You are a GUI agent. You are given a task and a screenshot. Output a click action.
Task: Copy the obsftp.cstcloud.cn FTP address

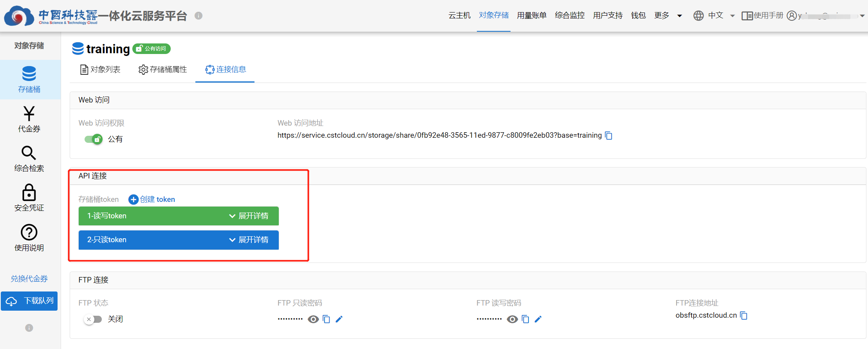click(x=743, y=315)
